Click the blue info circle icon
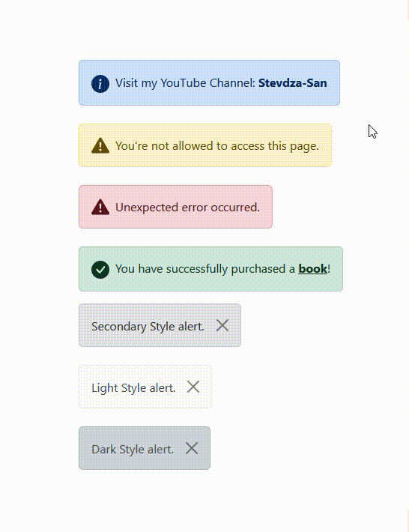This screenshot has height=532, width=409. click(x=100, y=83)
